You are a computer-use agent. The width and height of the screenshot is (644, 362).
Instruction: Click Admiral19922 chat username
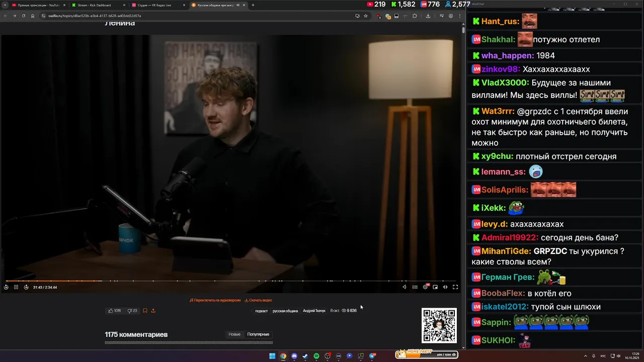pos(510,237)
